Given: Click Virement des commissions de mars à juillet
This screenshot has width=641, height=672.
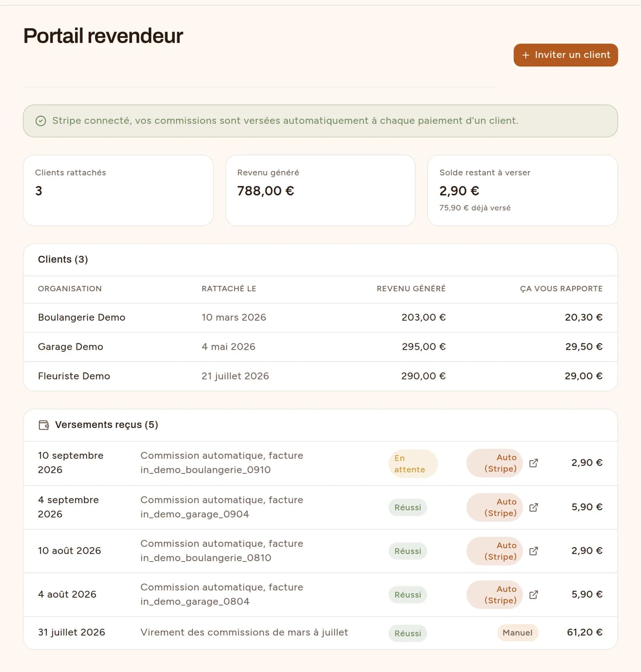Looking at the screenshot, I should click(x=244, y=632).
